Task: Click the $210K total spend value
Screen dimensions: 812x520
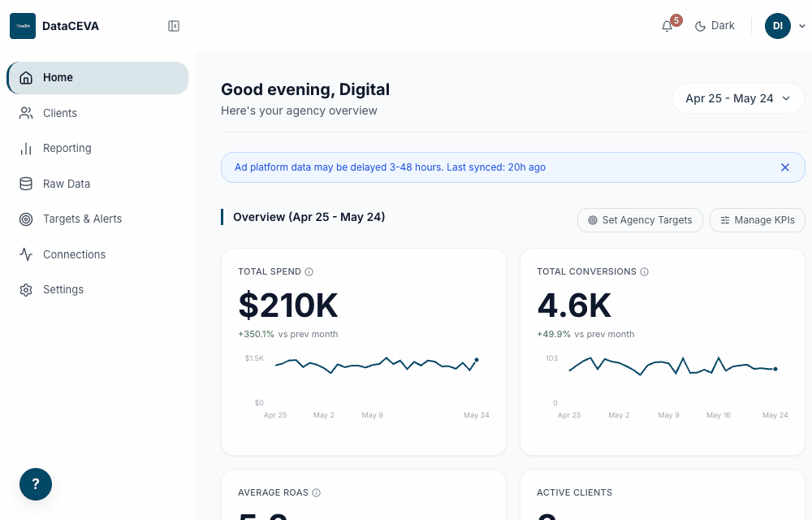Action: click(288, 305)
